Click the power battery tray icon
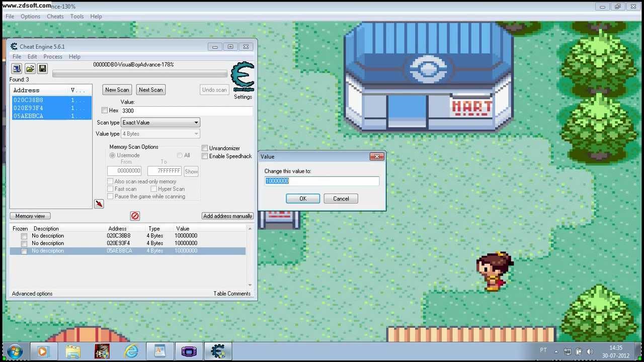 pyautogui.click(x=579, y=351)
